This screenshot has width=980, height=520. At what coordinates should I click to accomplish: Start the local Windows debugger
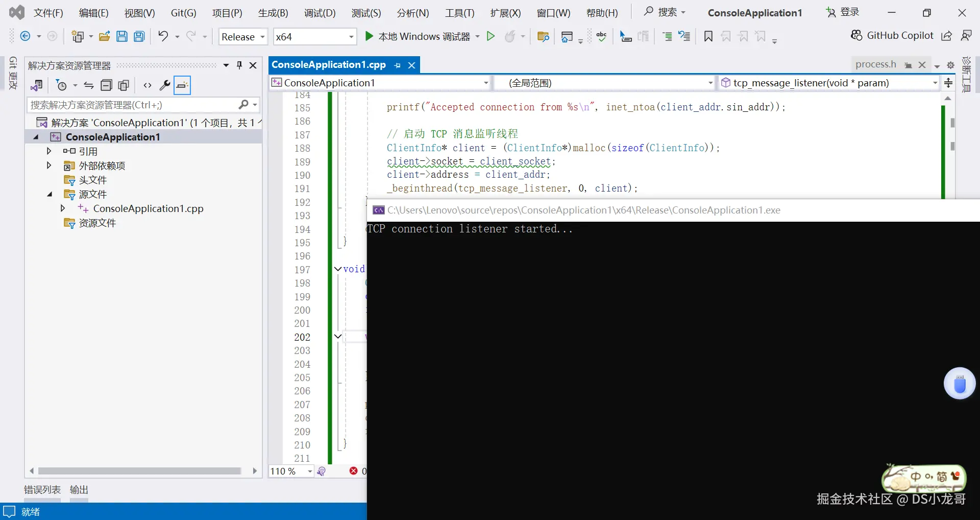click(418, 36)
